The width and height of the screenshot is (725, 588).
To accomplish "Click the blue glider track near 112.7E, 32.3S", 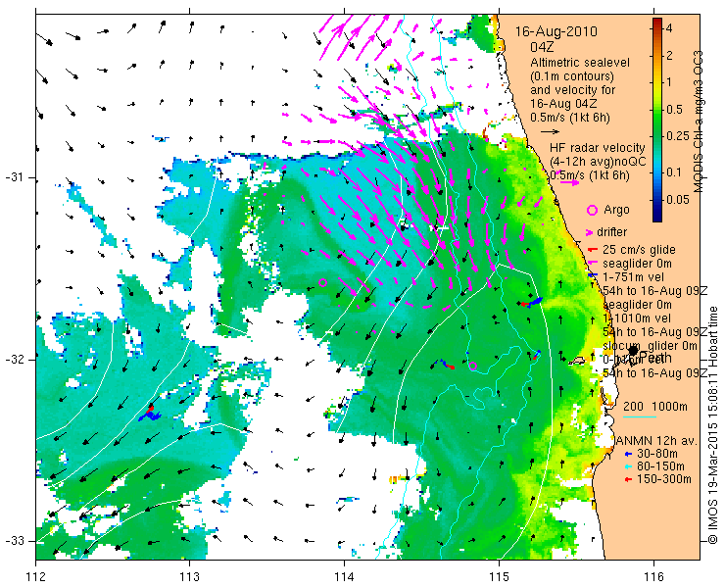I will click(x=149, y=415).
